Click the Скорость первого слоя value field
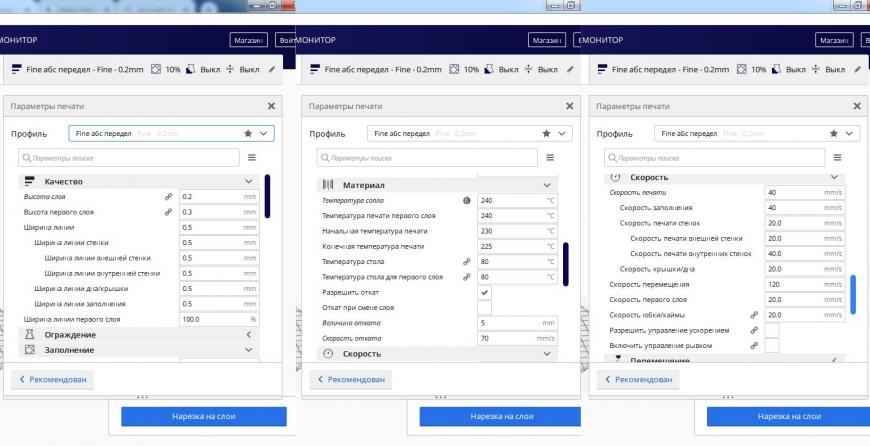Viewport: 870px width, 446px height. tap(805, 300)
